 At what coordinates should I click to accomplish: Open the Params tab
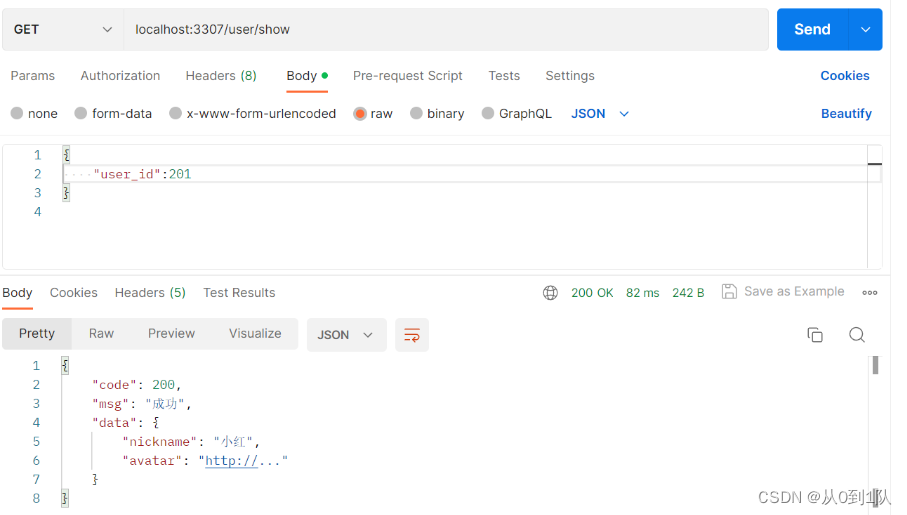point(32,76)
